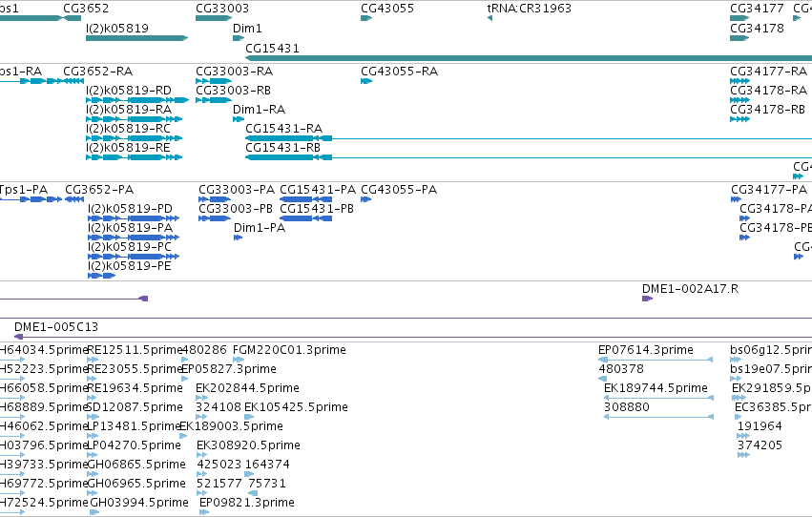The width and height of the screenshot is (812, 517).
Task: Click the CG15431-RA transcript label
Action: [283, 129]
